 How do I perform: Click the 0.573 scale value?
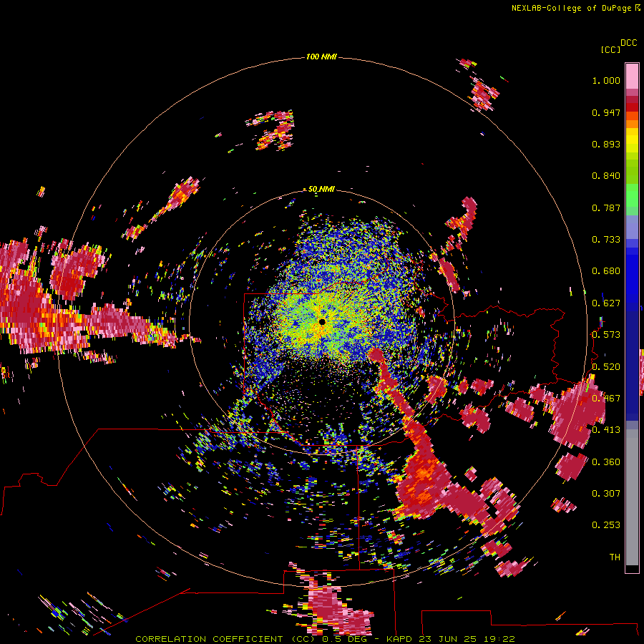click(606, 335)
